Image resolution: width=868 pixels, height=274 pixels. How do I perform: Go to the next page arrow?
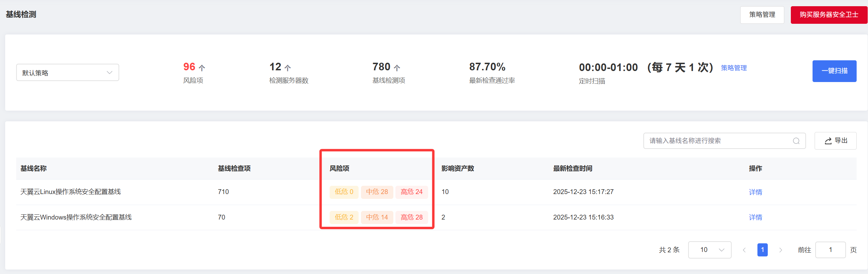[781, 250]
